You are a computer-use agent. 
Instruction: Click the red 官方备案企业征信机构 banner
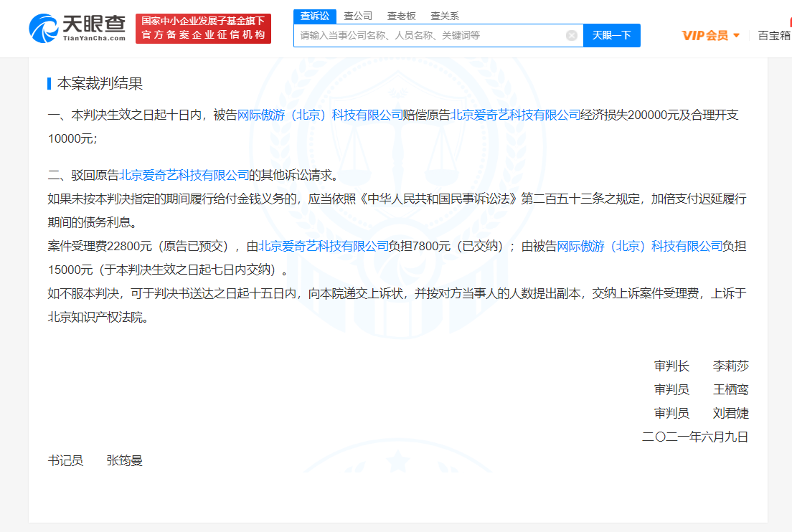tap(203, 28)
